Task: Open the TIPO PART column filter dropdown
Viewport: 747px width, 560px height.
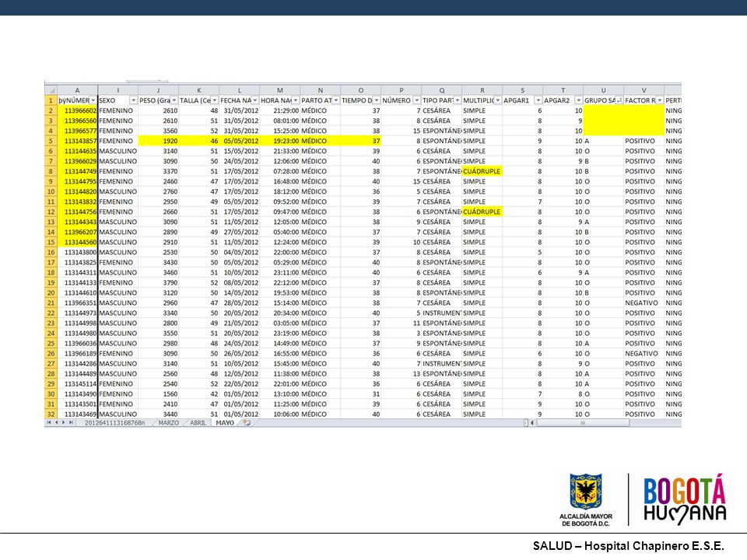Action: pos(458,100)
